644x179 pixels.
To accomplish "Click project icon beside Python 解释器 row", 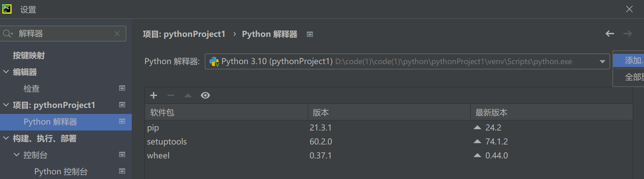I will (122, 122).
